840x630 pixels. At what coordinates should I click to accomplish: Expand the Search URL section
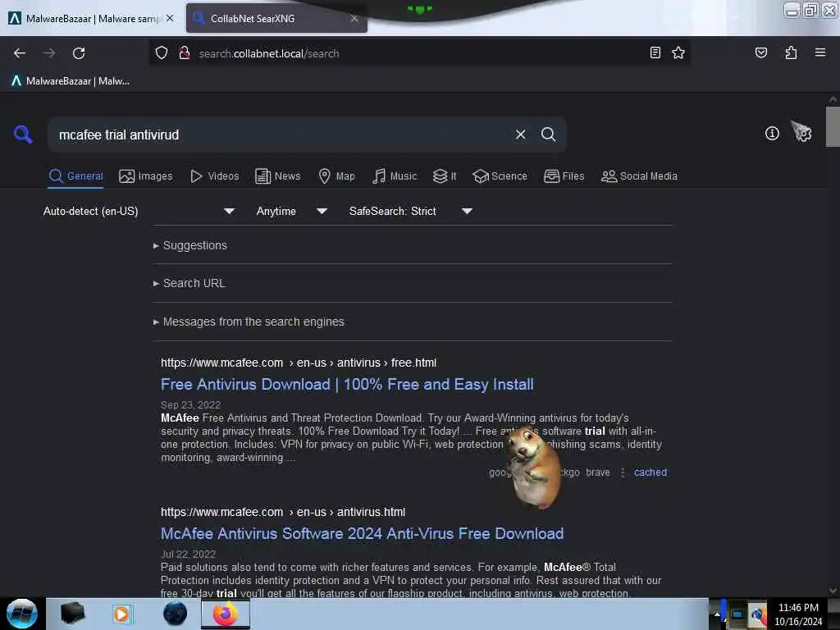(x=189, y=283)
